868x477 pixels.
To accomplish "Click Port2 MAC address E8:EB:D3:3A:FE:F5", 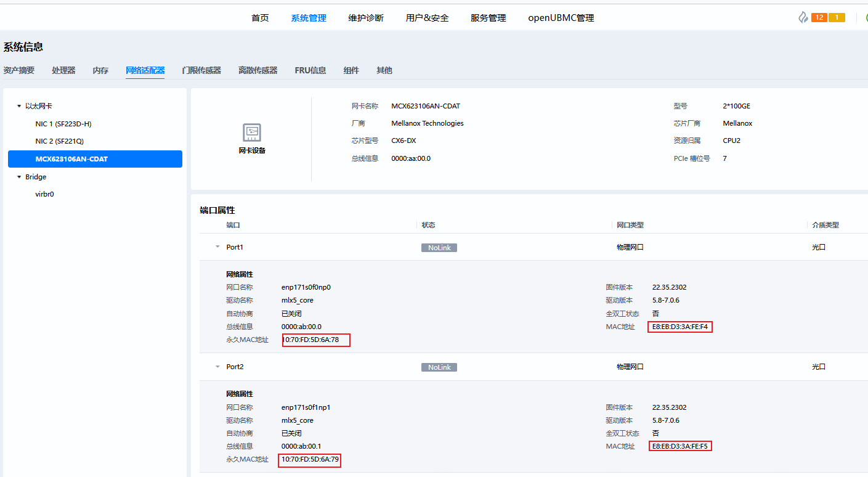I will pos(680,446).
